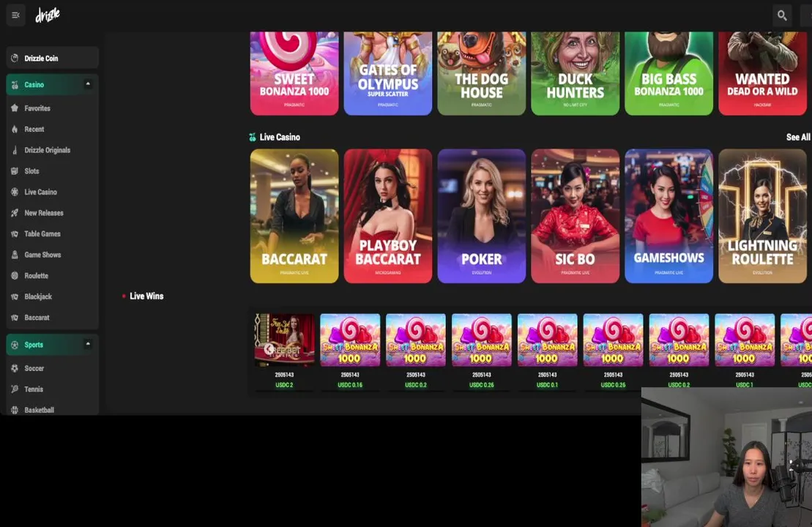Open Wanted Dead or a Wild card
Screen dimensions: 812x527
(763, 73)
